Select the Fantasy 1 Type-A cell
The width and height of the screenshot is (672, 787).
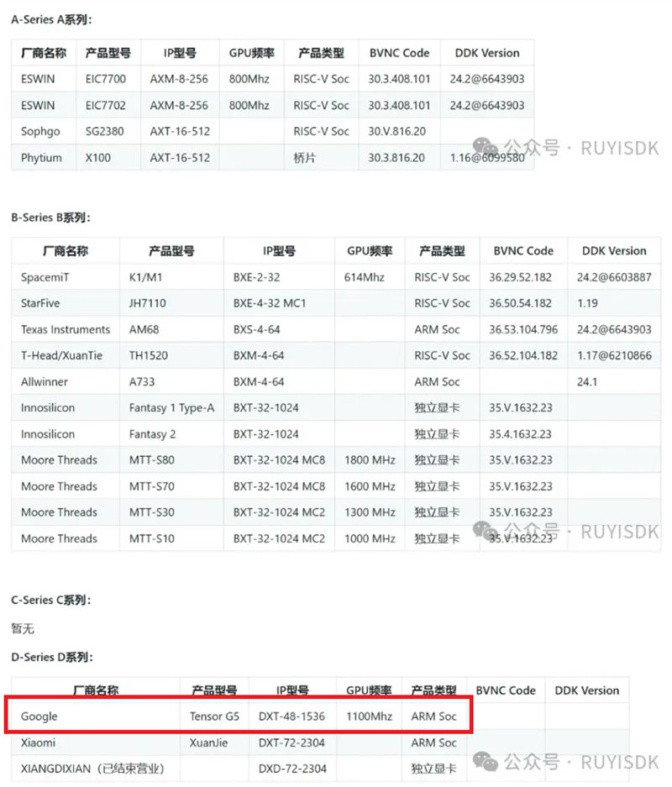pyautogui.click(x=171, y=407)
